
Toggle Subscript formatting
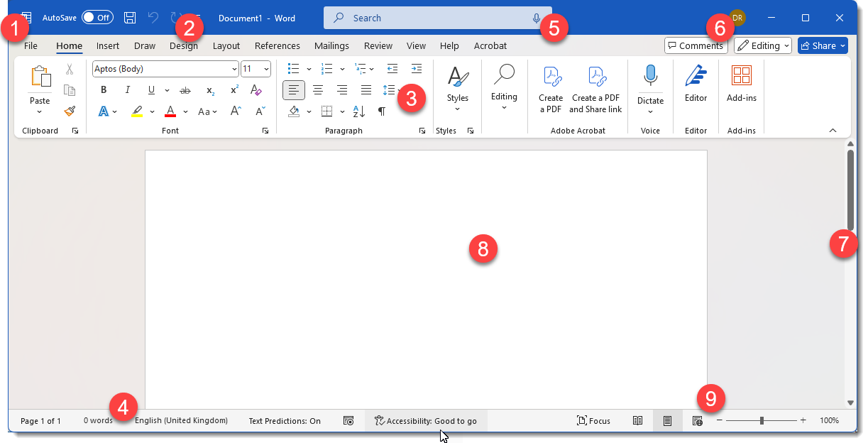(210, 90)
